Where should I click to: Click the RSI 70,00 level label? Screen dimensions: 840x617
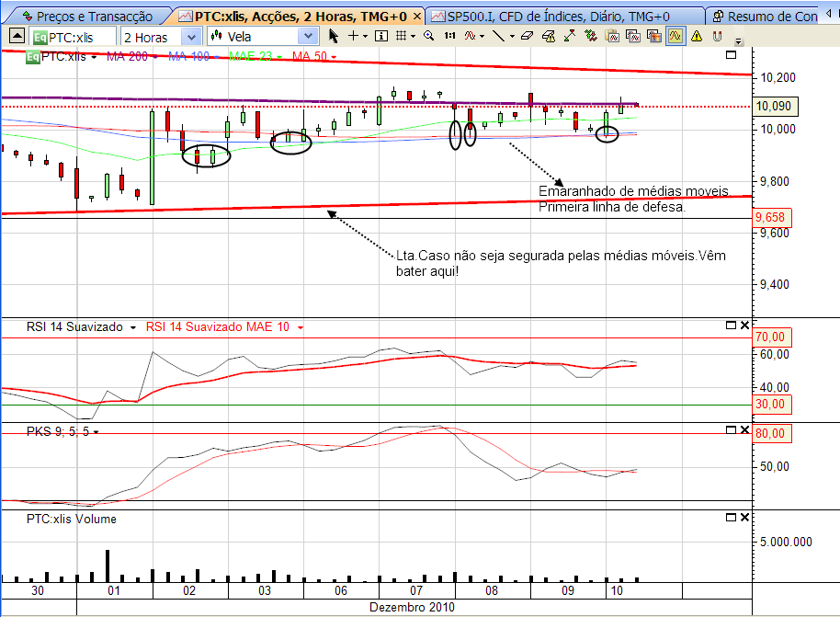[771, 337]
